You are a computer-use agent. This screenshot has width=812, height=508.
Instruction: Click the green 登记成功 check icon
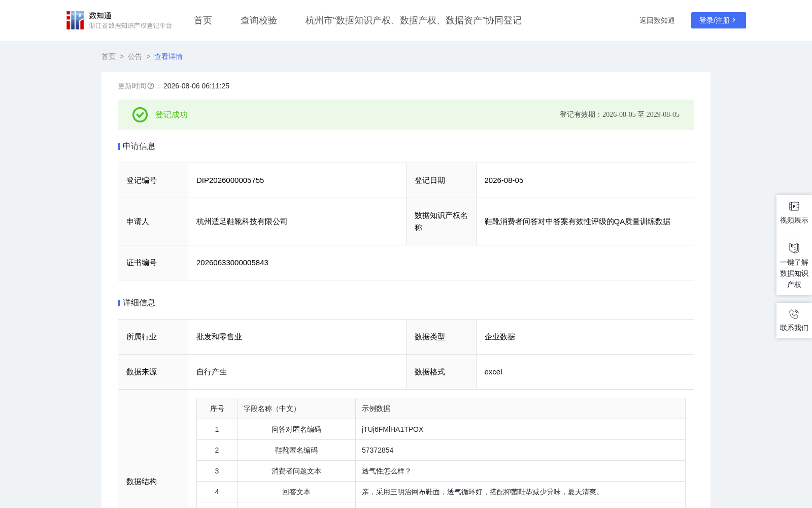pos(140,115)
